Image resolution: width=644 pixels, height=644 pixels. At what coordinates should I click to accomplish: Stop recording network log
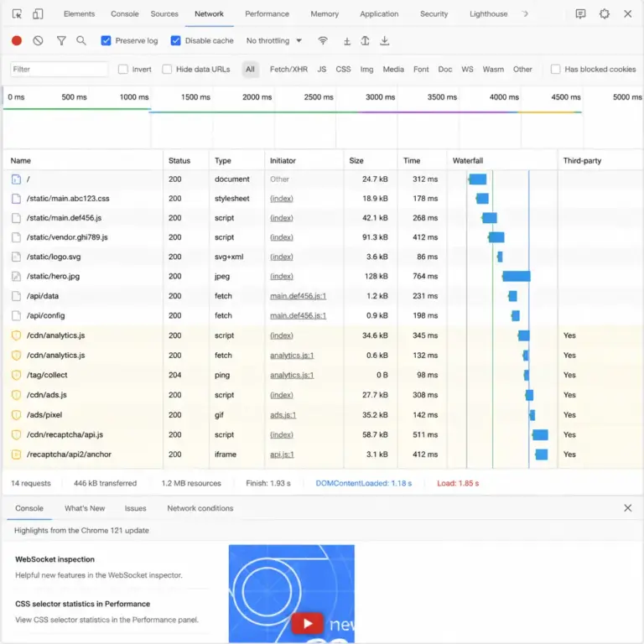coord(17,40)
